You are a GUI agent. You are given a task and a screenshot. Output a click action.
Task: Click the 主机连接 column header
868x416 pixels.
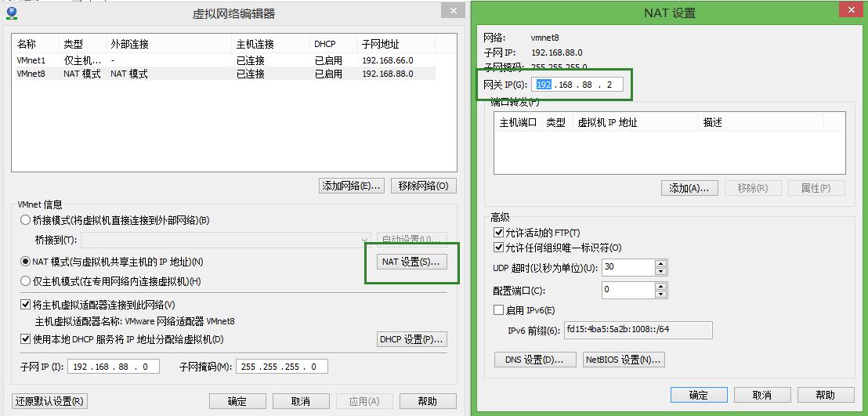point(270,44)
